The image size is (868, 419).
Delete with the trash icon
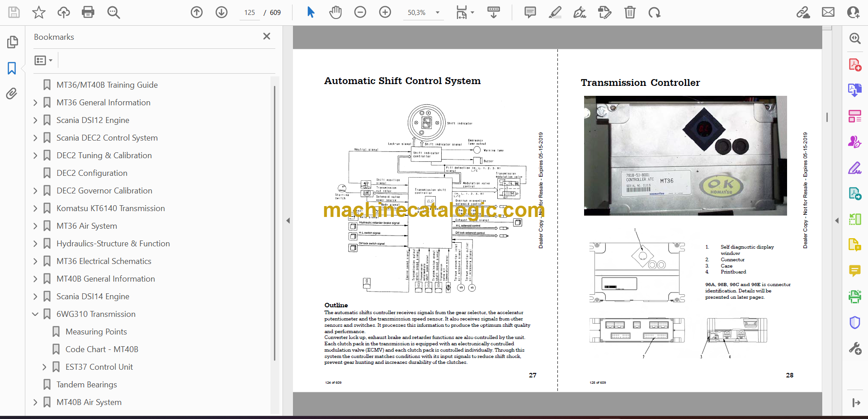click(x=630, y=12)
